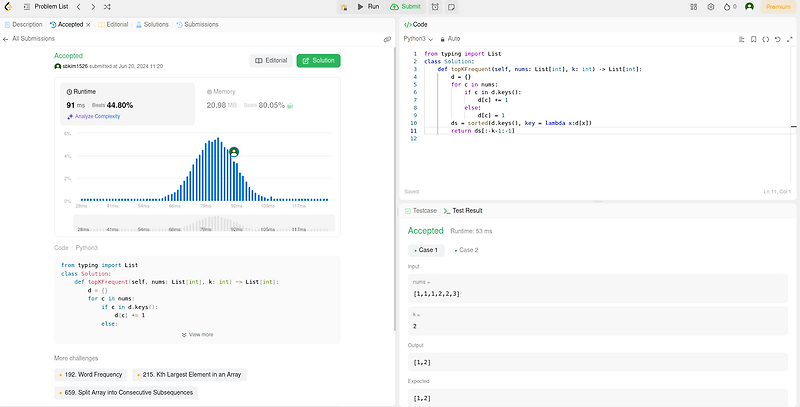Open the debugger icon beside Run
The image size is (800, 407).
point(344,7)
